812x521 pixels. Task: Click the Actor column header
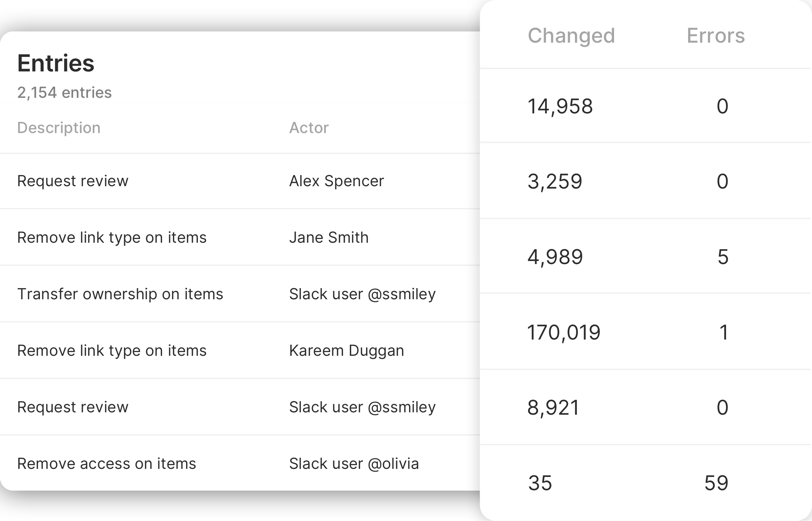309,128
